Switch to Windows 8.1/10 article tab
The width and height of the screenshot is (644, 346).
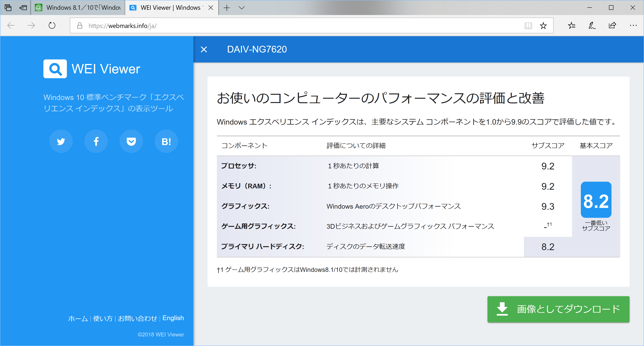78,8
